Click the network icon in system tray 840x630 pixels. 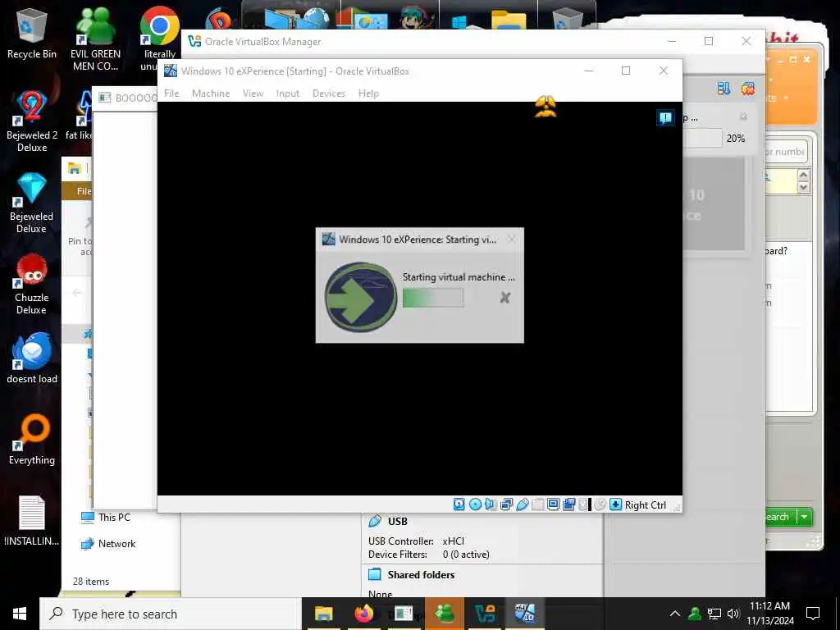pyautogui.click(x=714, y=614)
